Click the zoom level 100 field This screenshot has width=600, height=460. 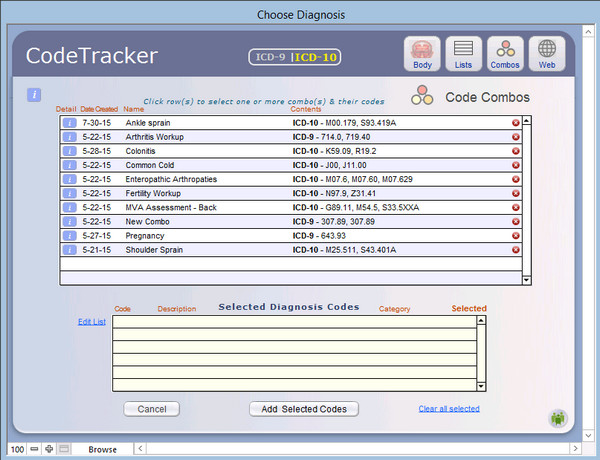point(18,449)
